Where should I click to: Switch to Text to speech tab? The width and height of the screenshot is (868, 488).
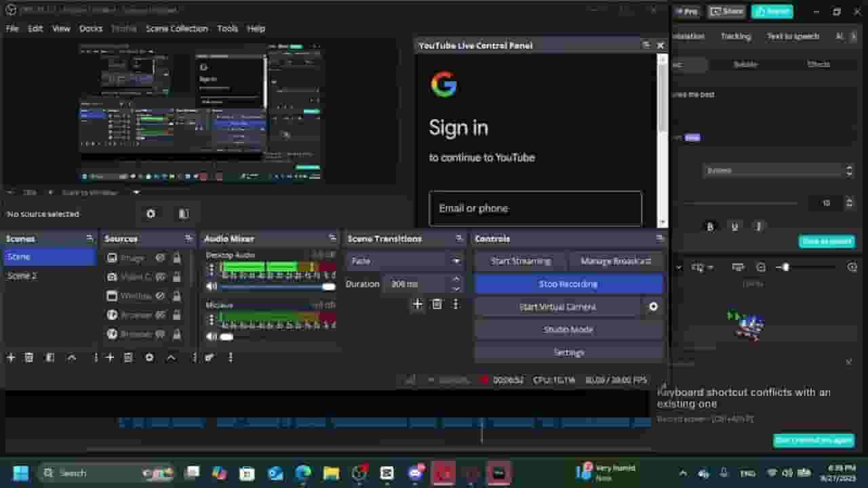[x=793, y=36]
